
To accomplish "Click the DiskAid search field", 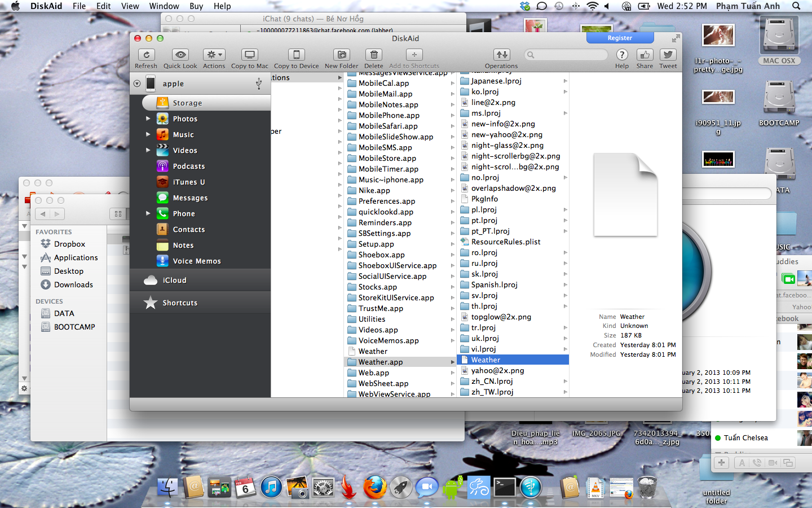I will pyautogui.click(x=566, y=55).
